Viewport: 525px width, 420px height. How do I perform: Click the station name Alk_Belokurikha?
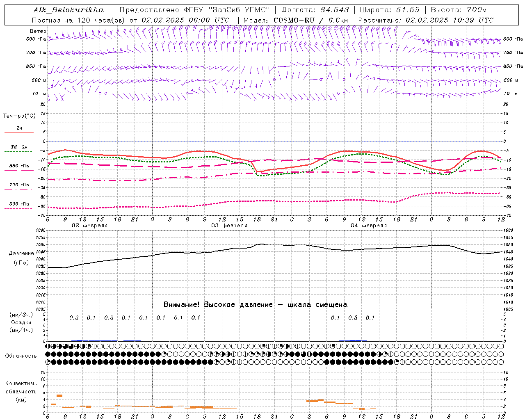click(x=69, y=10)
